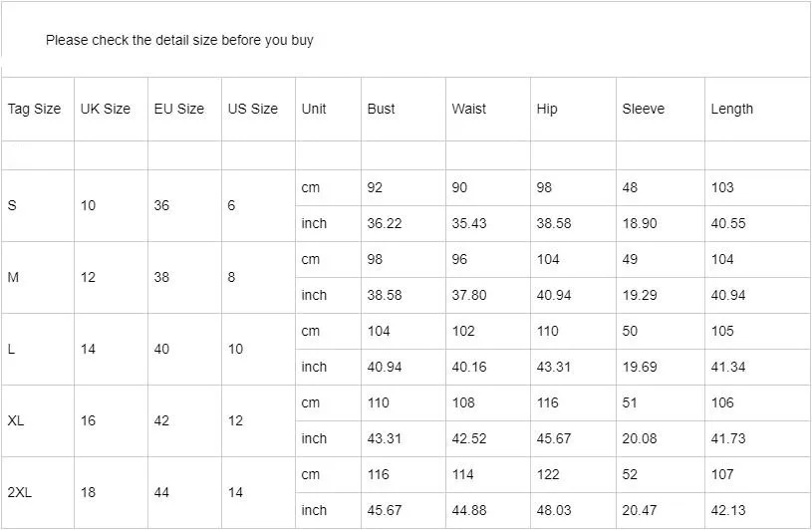Click the XL tag size cell
This screenshot has height=530, width=812.
coord(16,420)
